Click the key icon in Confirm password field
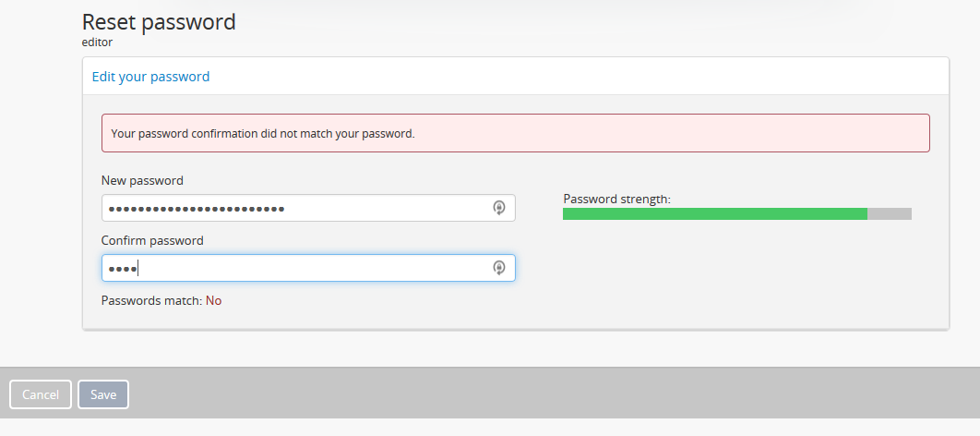The width and height of the screenshot is (980, 436). coord(499,268)
